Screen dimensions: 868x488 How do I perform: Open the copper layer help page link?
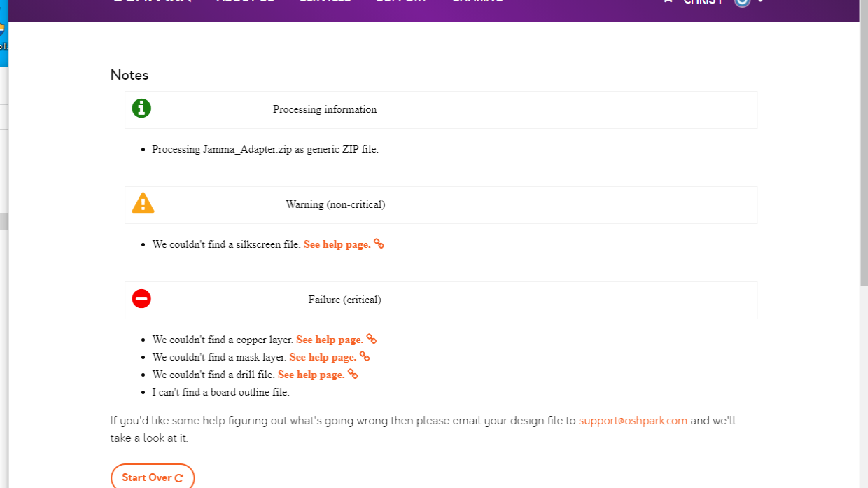click(330, 340)
